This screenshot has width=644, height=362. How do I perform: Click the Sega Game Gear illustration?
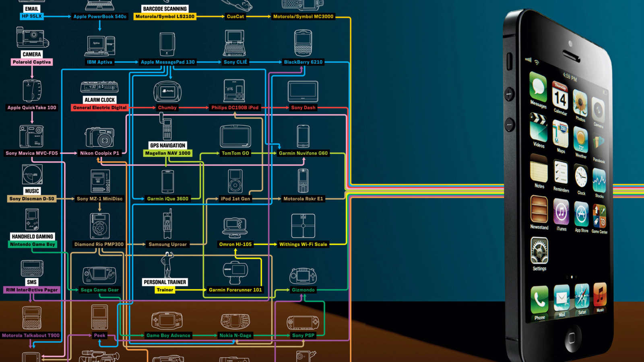[x=99, y=275]
